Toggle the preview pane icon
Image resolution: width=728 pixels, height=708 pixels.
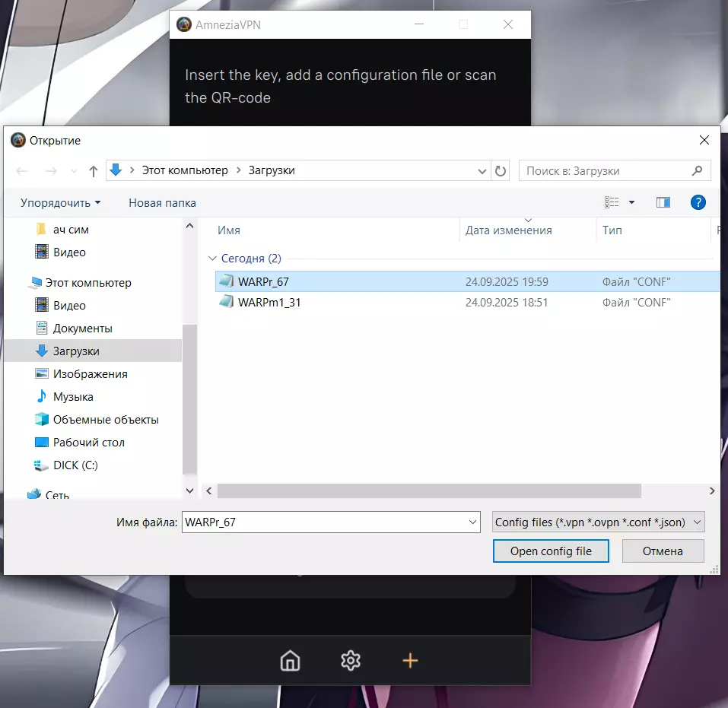(663, 202)
